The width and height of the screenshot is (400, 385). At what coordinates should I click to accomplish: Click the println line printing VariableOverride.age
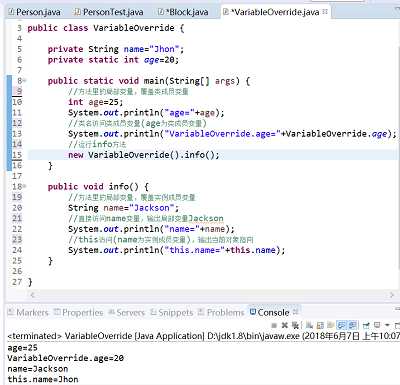click(x=232, y=134)
